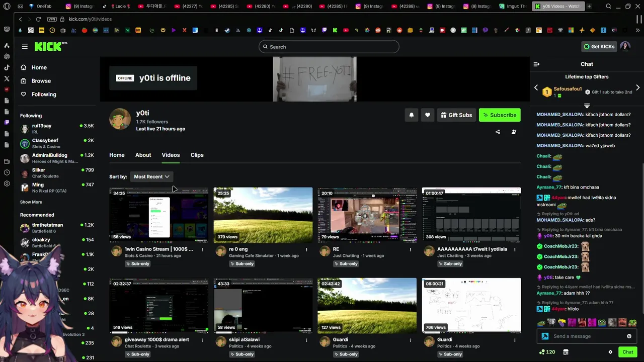
Task: Open options for skipi al3alawi video
Action: click(x=306, y=340)
